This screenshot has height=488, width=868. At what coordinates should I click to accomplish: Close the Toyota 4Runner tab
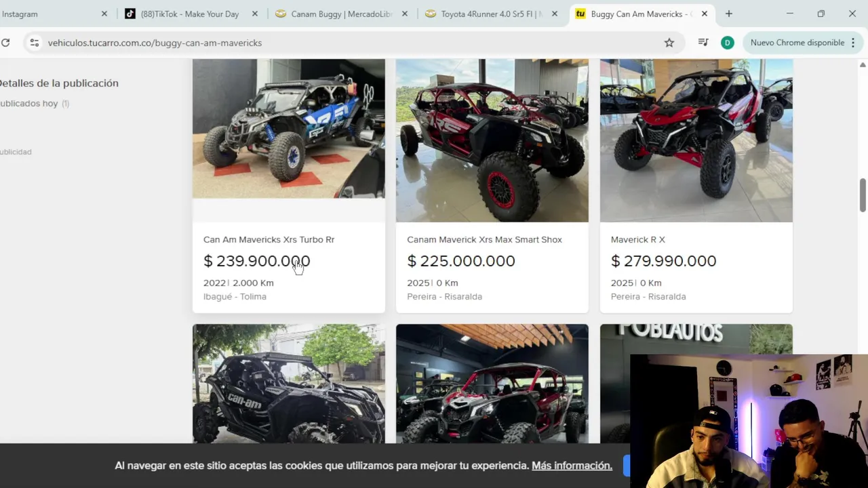[x=555, y=14]
